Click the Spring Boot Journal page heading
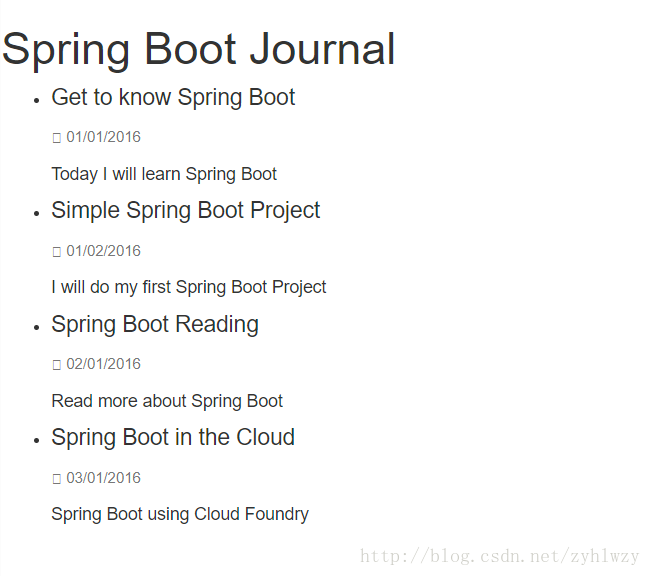651x576 pixels. pyautogui.click(x=198, y=50)
